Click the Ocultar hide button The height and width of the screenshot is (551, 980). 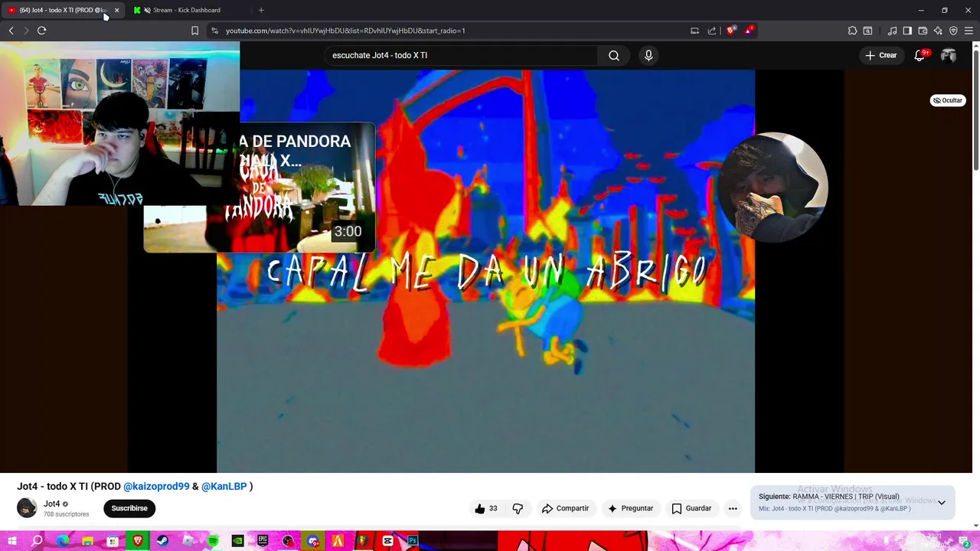[948, 100]
